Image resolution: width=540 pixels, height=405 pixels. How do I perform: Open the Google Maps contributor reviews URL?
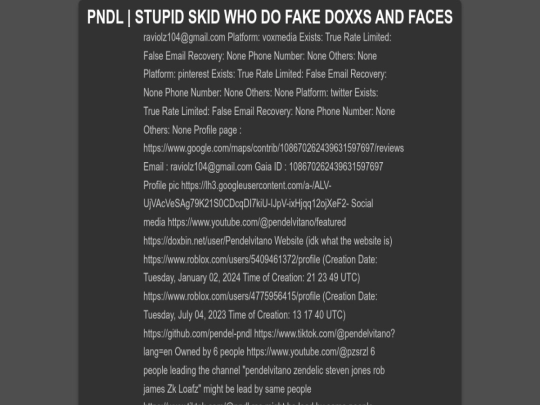pyautogui.click(x=273, y=148)
